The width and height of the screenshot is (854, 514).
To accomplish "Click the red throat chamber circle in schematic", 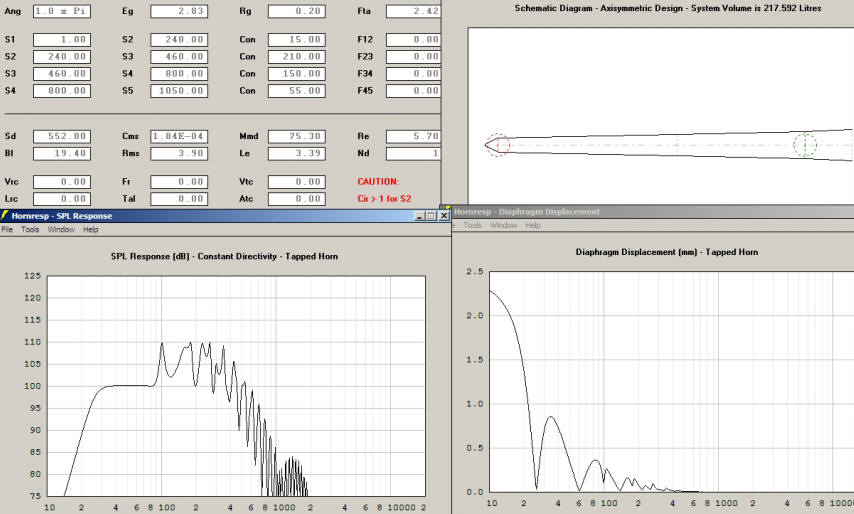I will tap(497, 145).
